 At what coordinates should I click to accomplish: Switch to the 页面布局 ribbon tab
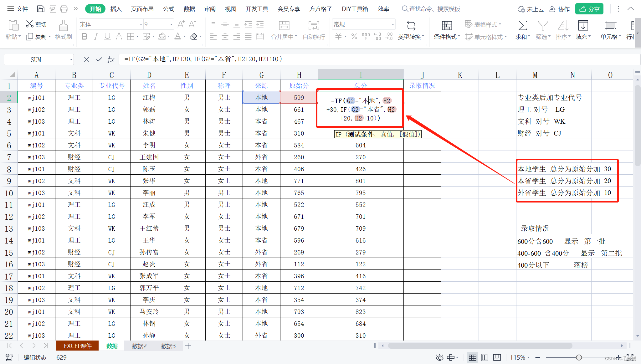(x=142, y=9)
